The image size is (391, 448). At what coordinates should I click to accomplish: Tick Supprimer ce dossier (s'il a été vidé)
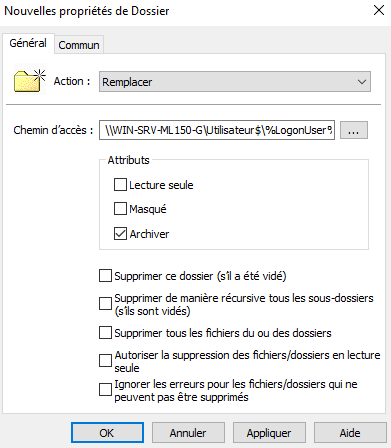point(105,276)
